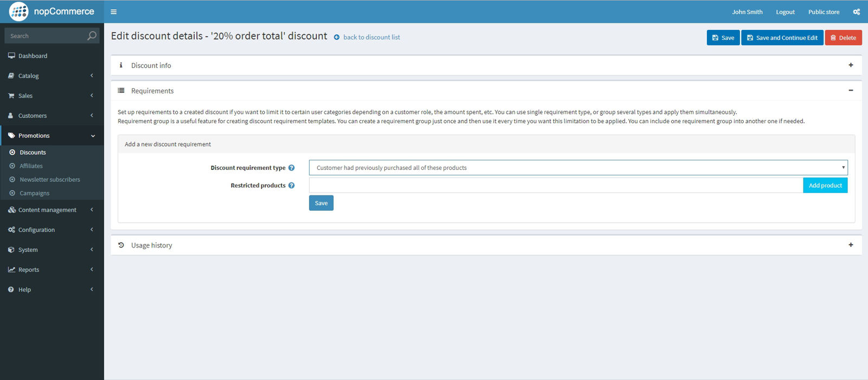Collapse the Requirements panel minus
This screenshot has width=868, height=380.
[851, 91]
